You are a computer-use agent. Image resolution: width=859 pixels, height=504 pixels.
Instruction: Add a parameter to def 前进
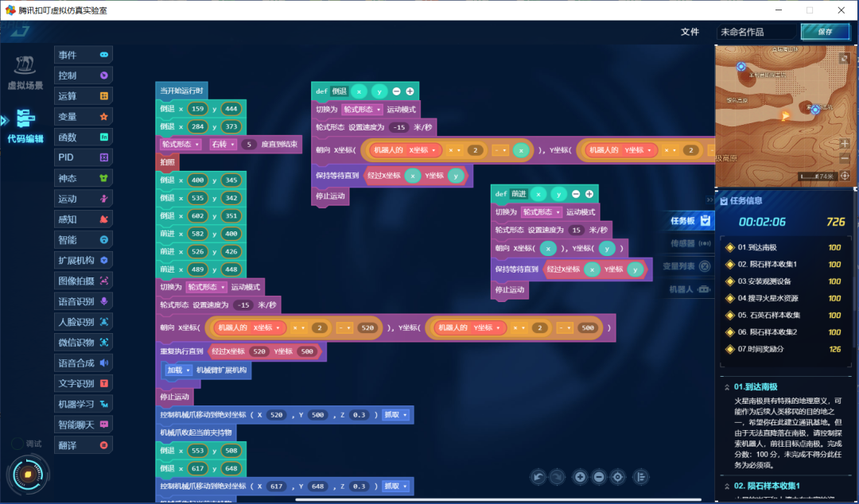click(589, 194)
